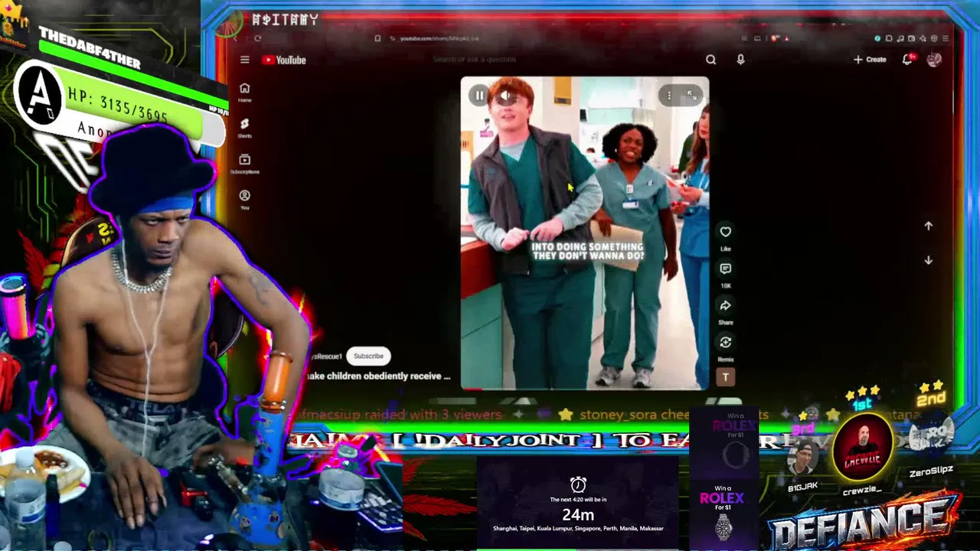Click the YouTube search magnifier icon
980x551 pixels.
click(710, 60)
